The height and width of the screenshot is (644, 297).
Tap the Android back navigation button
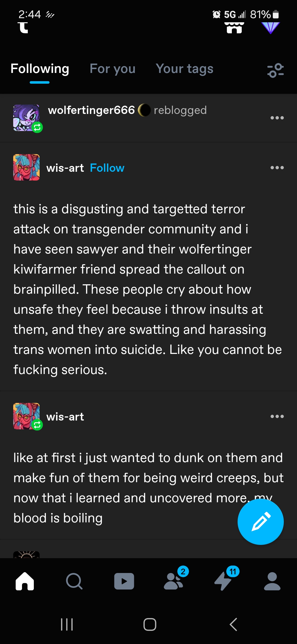233,624
